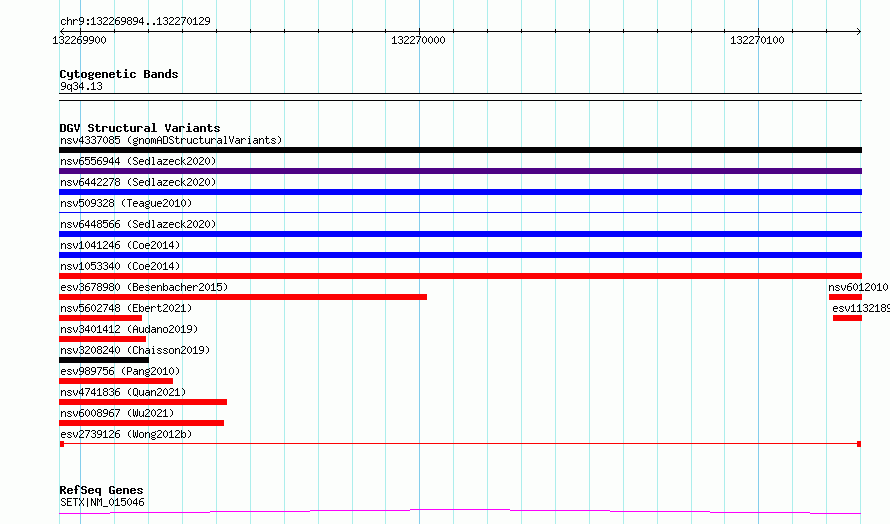Click the red bar below nsv5602748
890x524 pixels.
point(100,318)
